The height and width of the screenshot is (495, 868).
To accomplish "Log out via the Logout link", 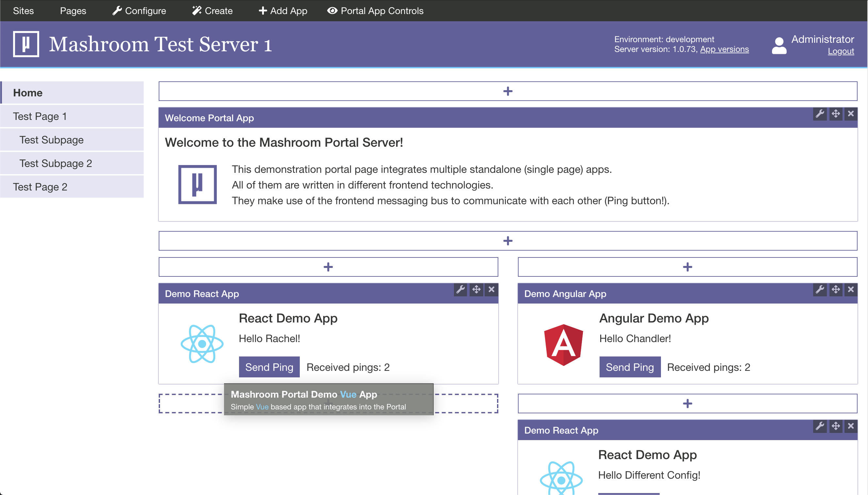I will [x=841, y=51].
